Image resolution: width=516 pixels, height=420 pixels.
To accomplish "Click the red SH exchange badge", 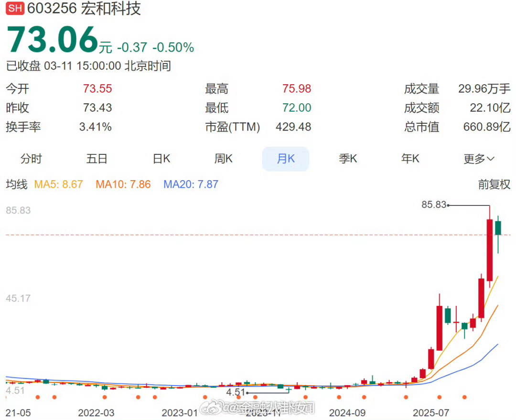I will point(15,8).
